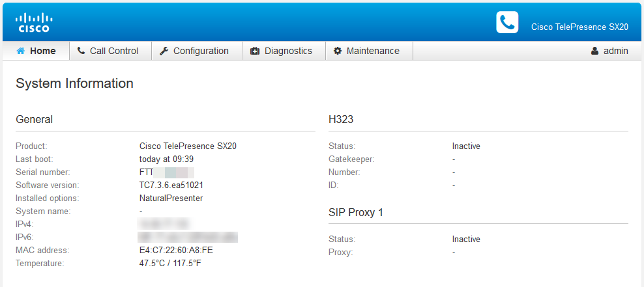Image resolution: width=644 pixels, height=287 pixels.
Task: Click the System name label
Action: [43, 212]
